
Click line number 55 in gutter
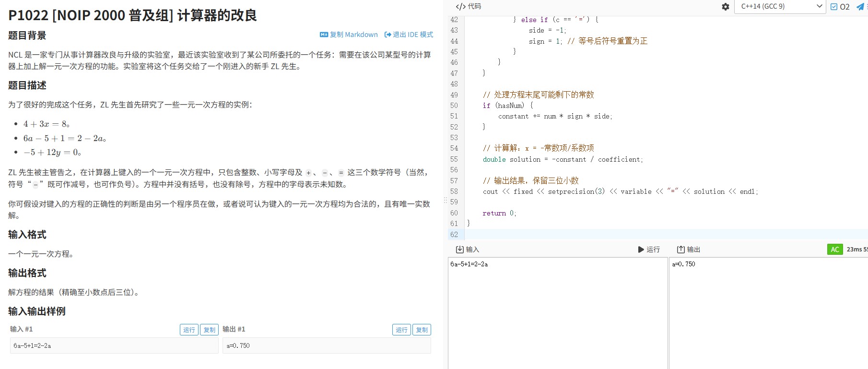point(454,159)
